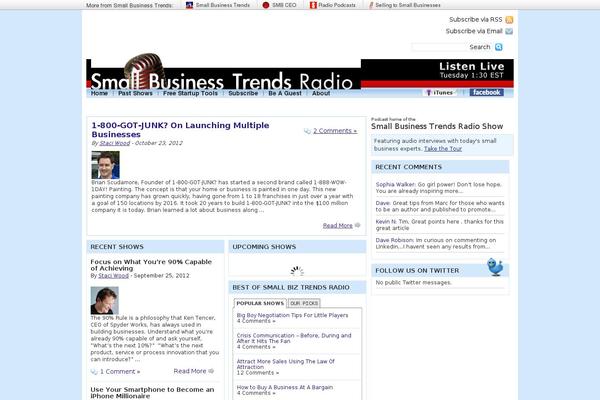Image resolution: width=600 pixels, height=400 pixels.
Task: Open Kevin N's recent comment
Action: [440, 225]
